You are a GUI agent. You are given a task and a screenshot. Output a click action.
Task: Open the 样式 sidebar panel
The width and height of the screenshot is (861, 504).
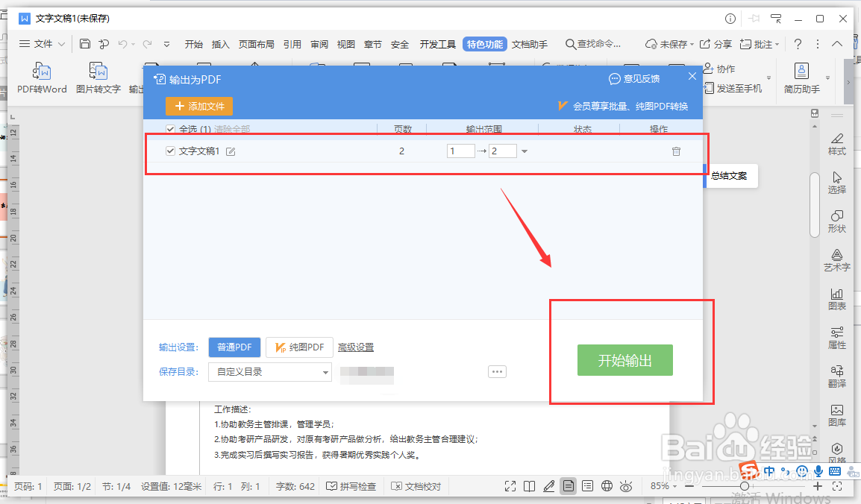[x=837, y=144]
